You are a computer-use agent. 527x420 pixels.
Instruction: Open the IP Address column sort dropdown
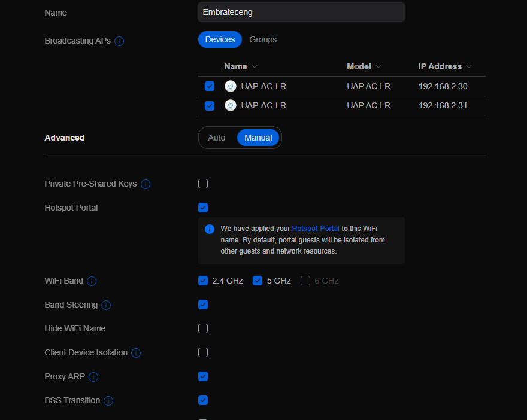[469, 67]
